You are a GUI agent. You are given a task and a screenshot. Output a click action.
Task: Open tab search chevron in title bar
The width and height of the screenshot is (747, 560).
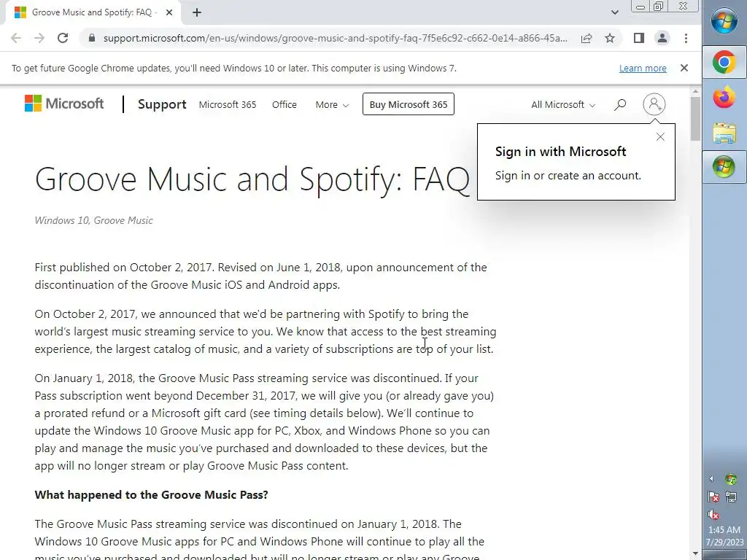coord(615,12)
